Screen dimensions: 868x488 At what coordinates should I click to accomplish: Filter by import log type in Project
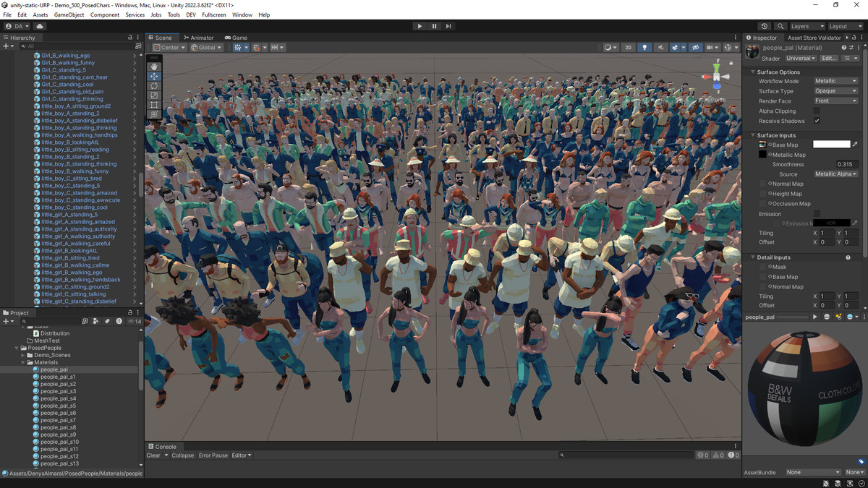[x=119, y=321]
